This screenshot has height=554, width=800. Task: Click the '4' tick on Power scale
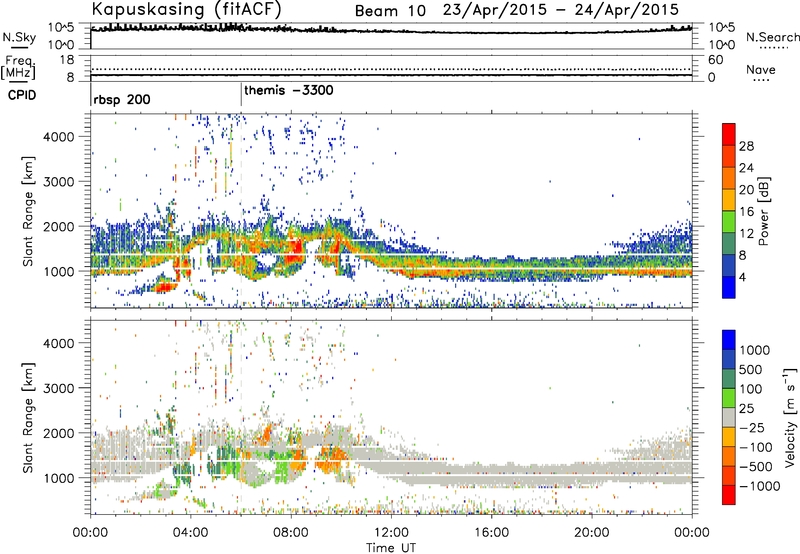tap(743, 277)
